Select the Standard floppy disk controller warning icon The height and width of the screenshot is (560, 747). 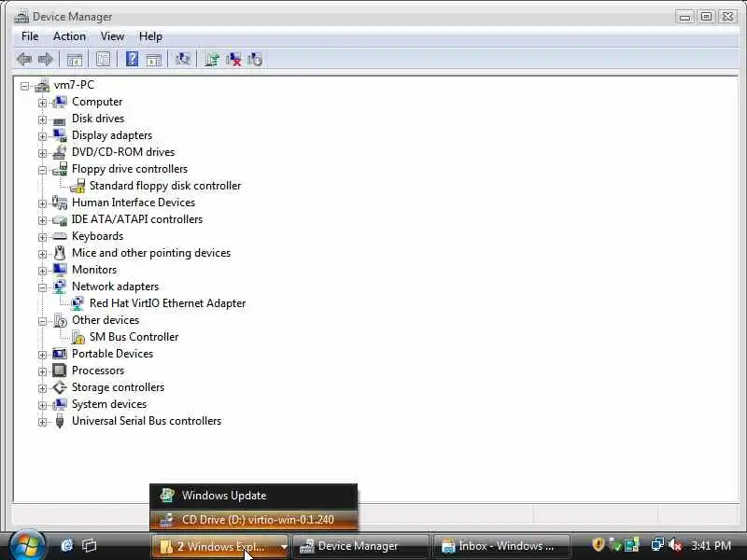click(x=78, y=186)
